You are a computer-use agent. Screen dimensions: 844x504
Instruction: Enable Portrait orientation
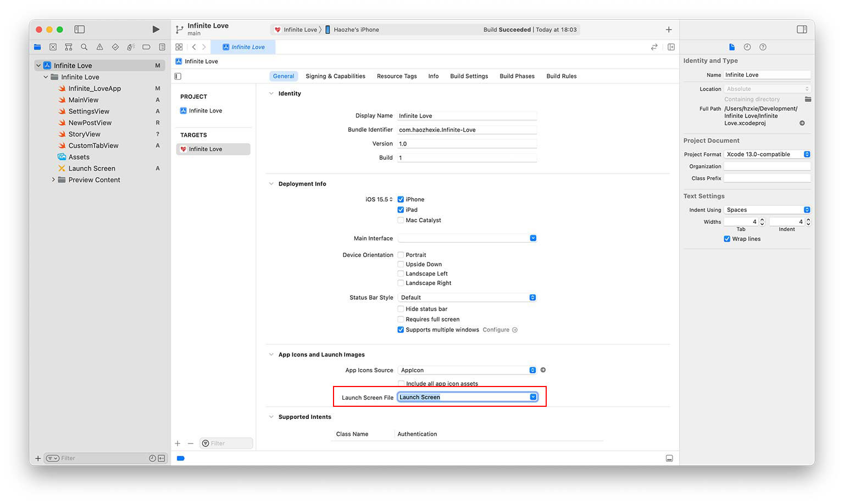[401, 255]
